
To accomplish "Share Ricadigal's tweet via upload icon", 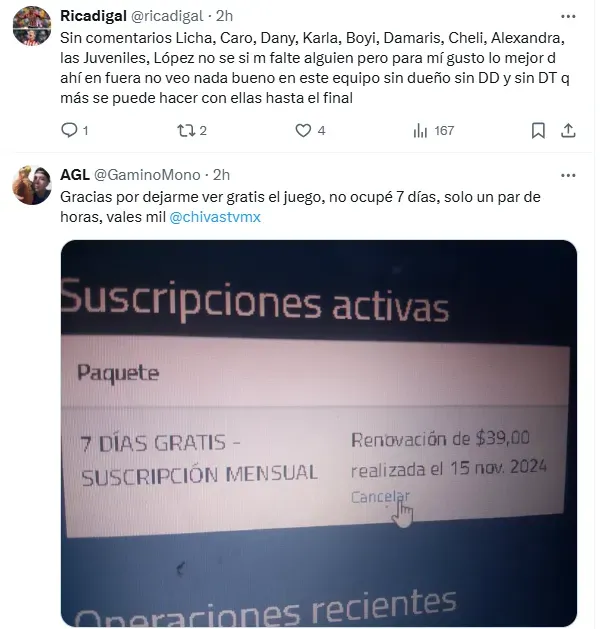I will coord(568,131).
